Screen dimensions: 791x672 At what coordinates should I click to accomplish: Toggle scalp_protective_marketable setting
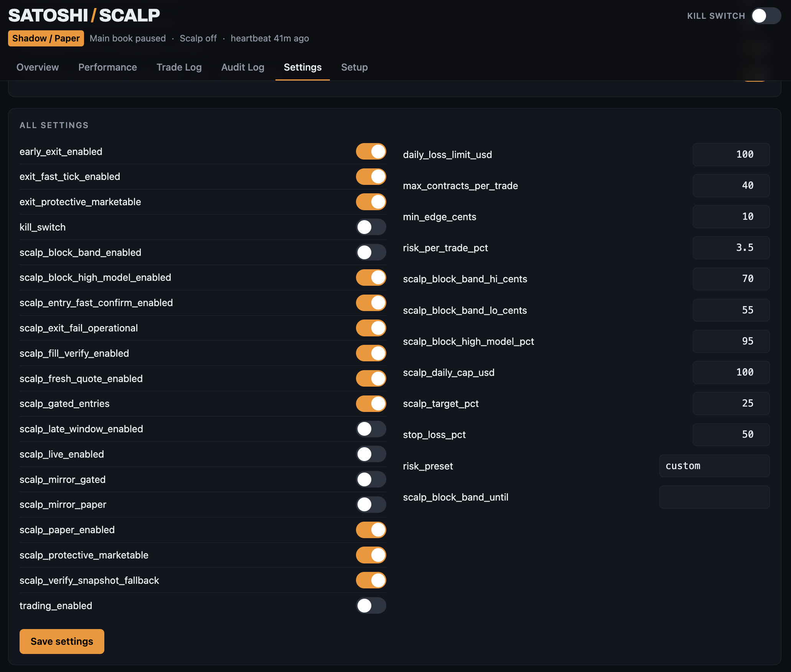tap(371, 555)
